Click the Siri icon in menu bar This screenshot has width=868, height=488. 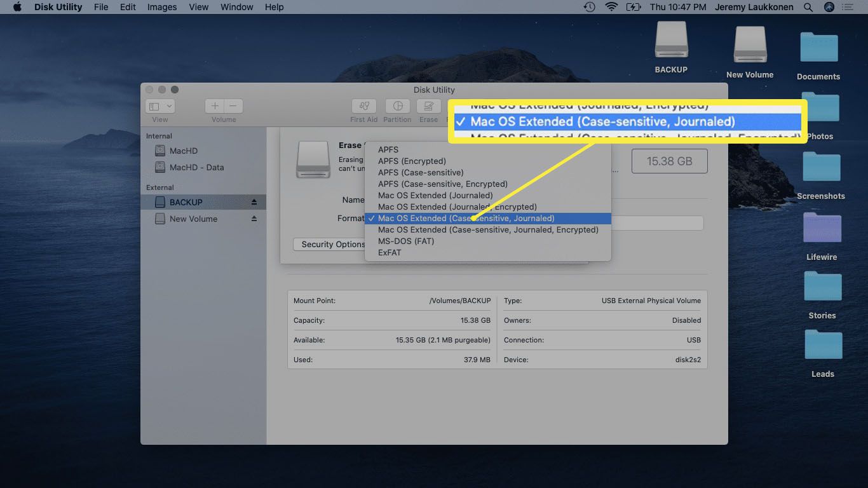point(829,7)
